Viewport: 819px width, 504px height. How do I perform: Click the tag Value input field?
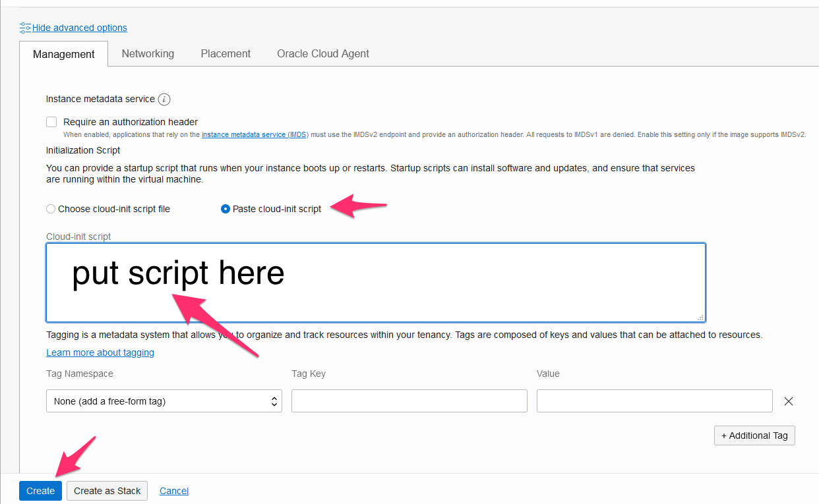click(655, 401)
